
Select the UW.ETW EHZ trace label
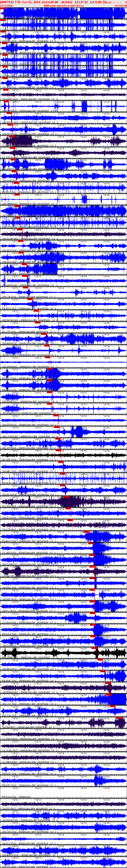coord(30,424)
